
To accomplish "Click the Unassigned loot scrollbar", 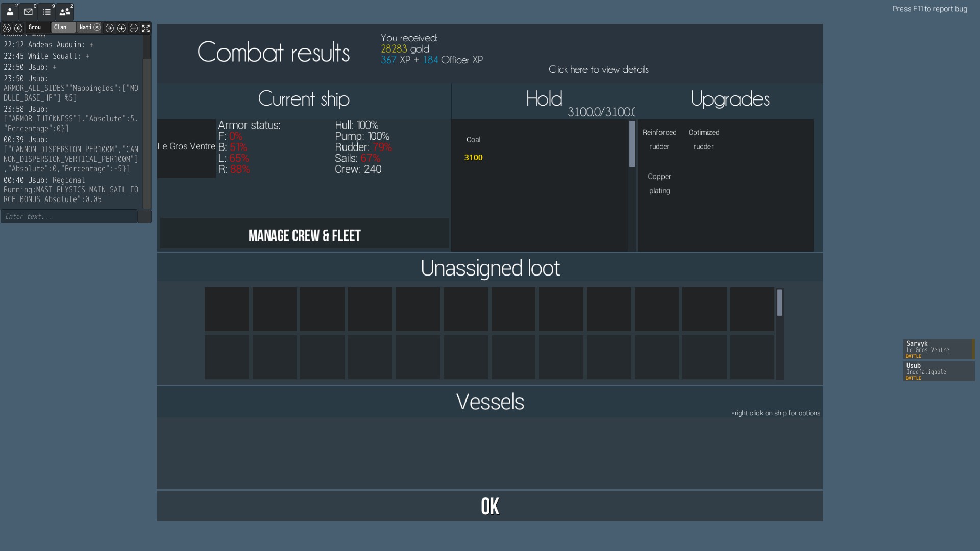I will 779,303.
